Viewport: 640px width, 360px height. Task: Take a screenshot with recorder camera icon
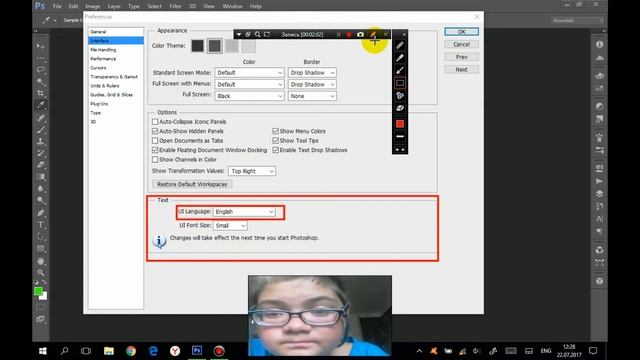[x=360, y=34]
